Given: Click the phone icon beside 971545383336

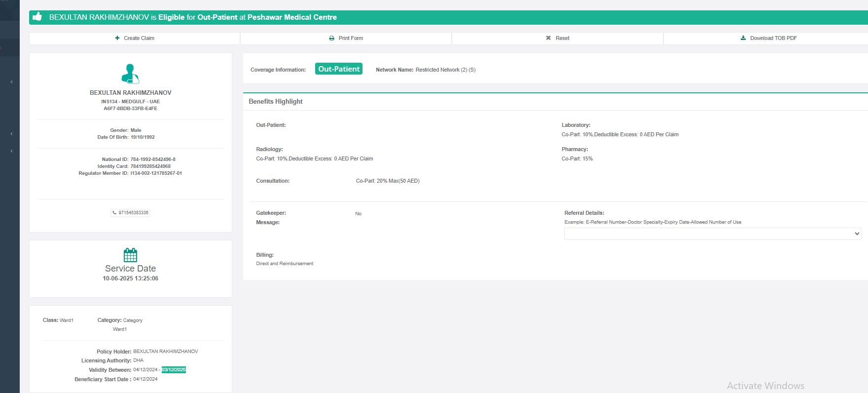Looking at the screenshot, I should (115, 213).
